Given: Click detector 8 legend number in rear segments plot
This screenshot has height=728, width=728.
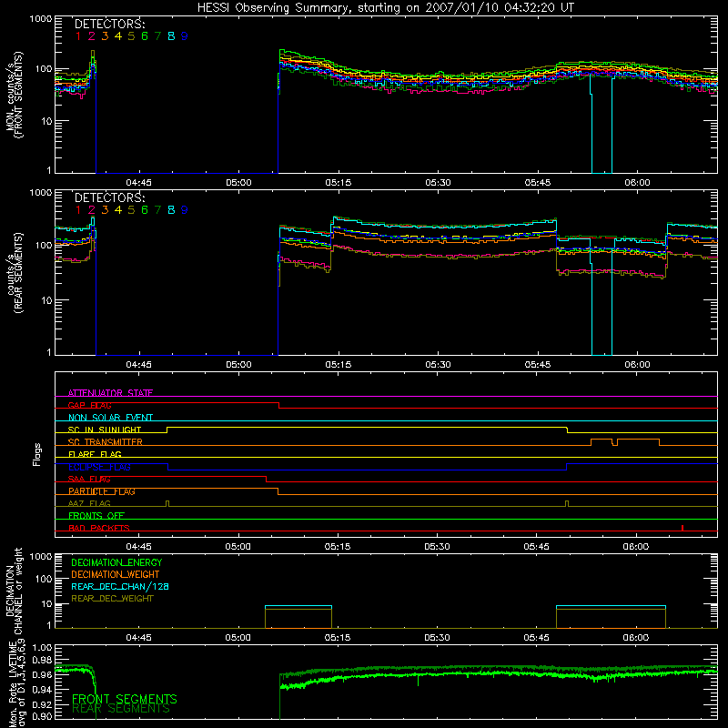Looking at the screenshot, I should click(x=171, y=210).
